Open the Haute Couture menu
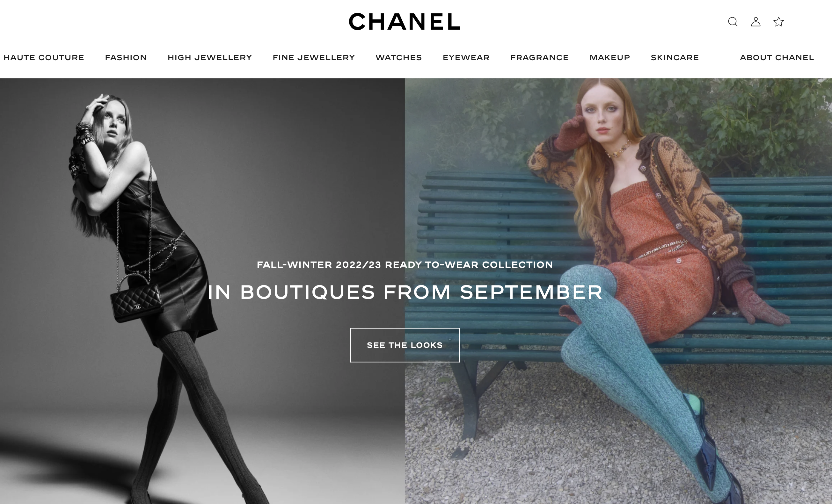Viewport: 832px width, 504px height. (44, 58)
